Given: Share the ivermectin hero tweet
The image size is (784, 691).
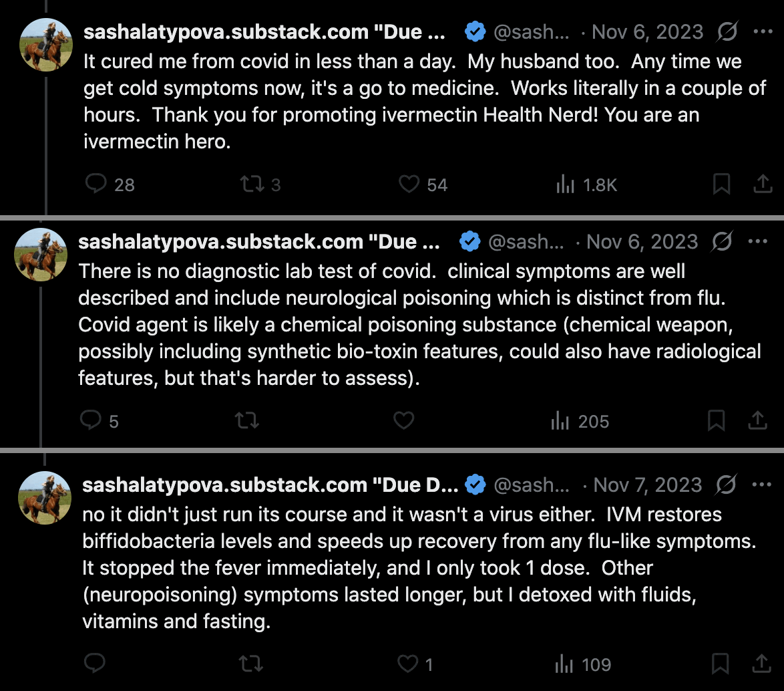Looking at the screenshot, I should point(762,184).
